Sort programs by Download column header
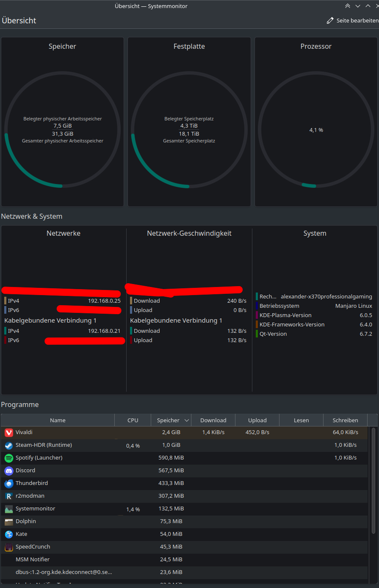Image resolution: width=379 pixels, height=588 pixels. point(213,420)
